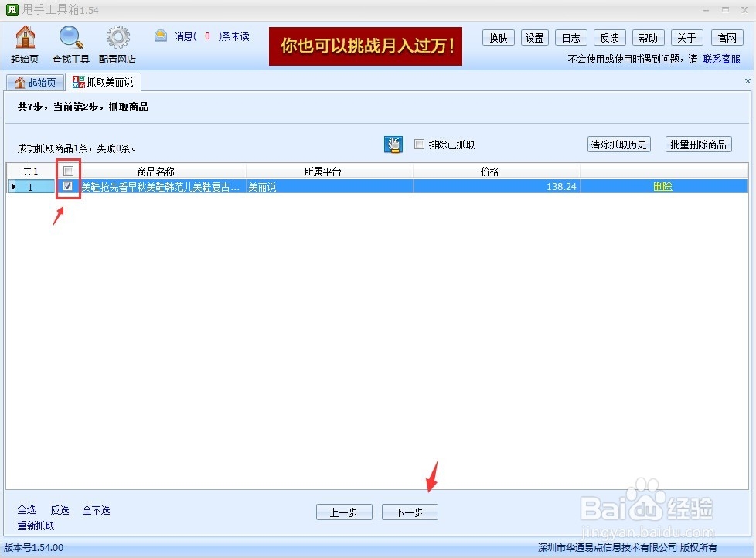The image size is (756, 558).
Task: Open 联系客服 support link
Action: click(x=721, y=59)
